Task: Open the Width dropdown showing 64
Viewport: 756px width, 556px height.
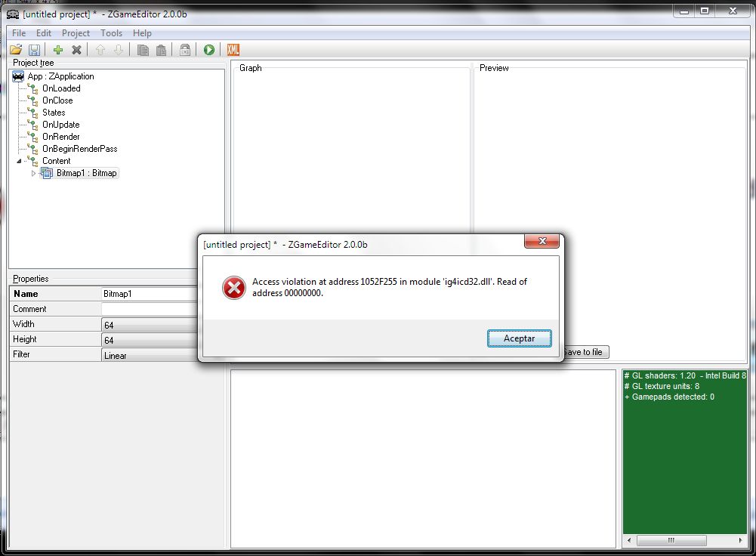Action: pos(150,325)
